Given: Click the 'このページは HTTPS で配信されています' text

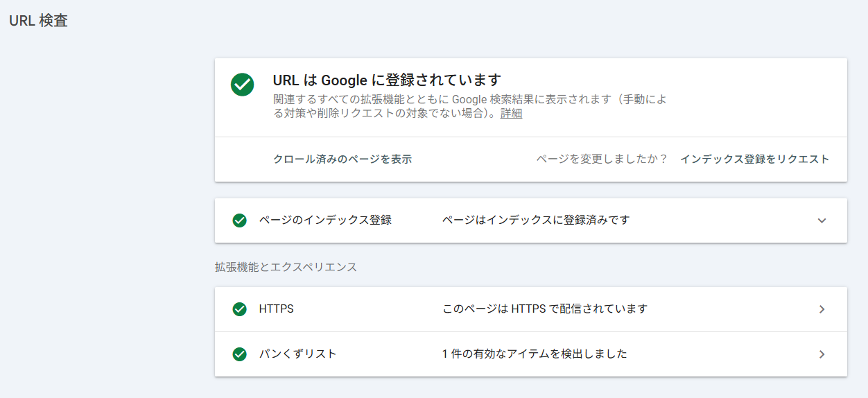Looking at the screenshot, I should pyautogui.click(x=544, y=309).
